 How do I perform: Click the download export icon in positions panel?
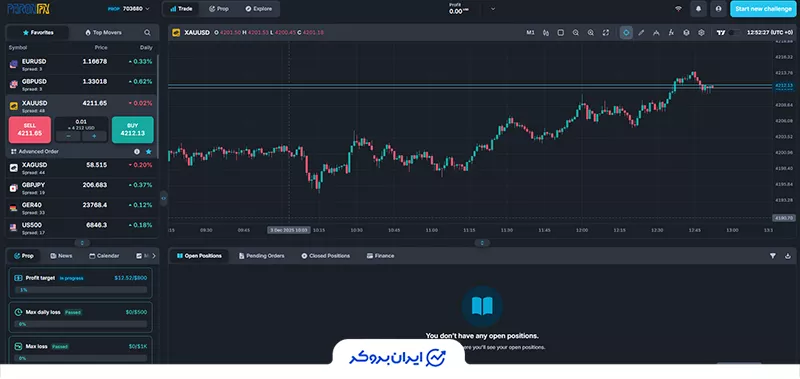pyautogui.click(x=788, y=256)
